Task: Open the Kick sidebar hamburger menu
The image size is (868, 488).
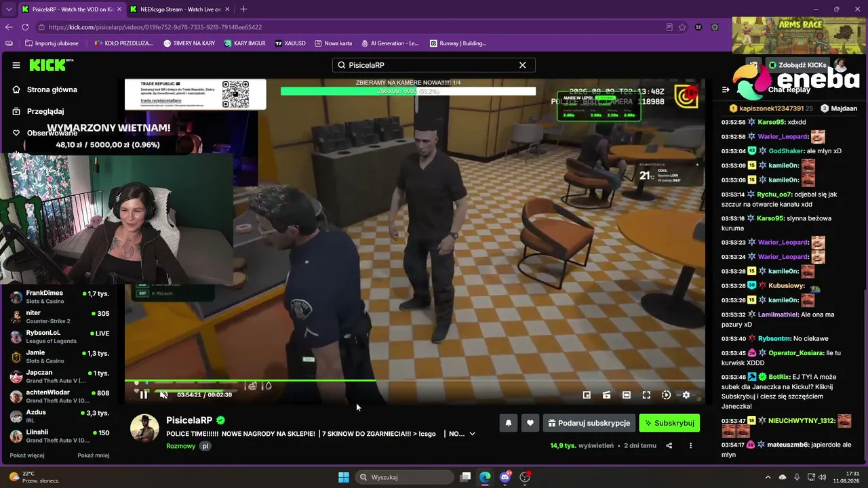Action: (16, 65)
